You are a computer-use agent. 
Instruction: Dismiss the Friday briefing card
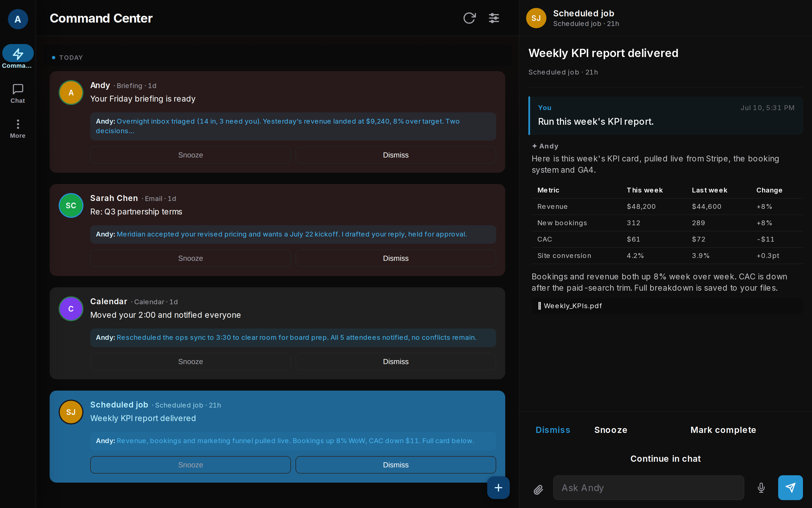[396, 155]
